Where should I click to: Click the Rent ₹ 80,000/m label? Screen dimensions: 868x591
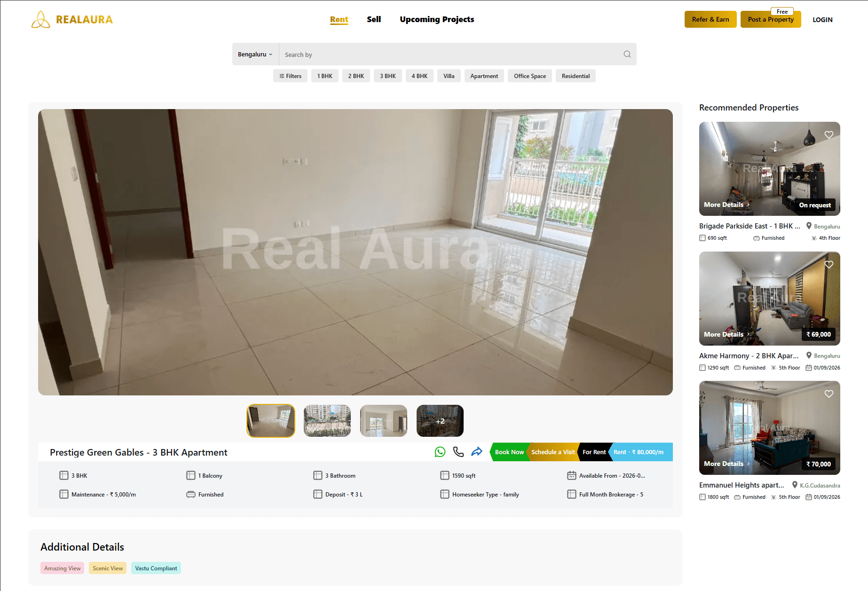coord(641,452)
